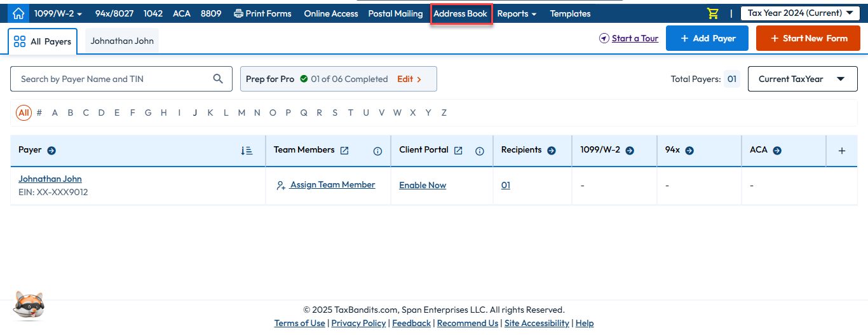Open Terms of Use link
Viewport: 868px width, 335px height.
[x=299, y=323]
